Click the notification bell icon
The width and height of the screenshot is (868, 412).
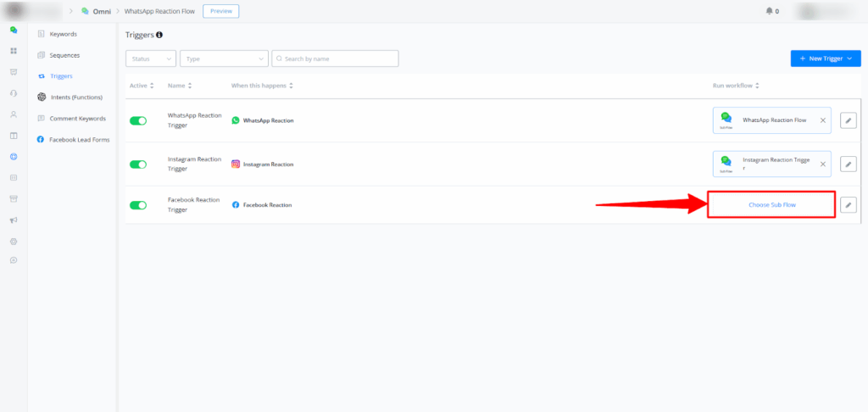[769, 11]
